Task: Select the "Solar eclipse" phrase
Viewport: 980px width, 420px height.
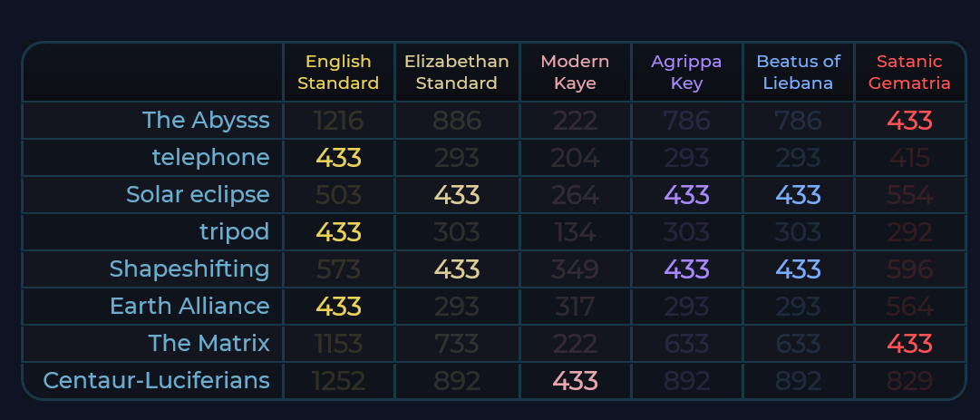Action: [x=198, y=195]
